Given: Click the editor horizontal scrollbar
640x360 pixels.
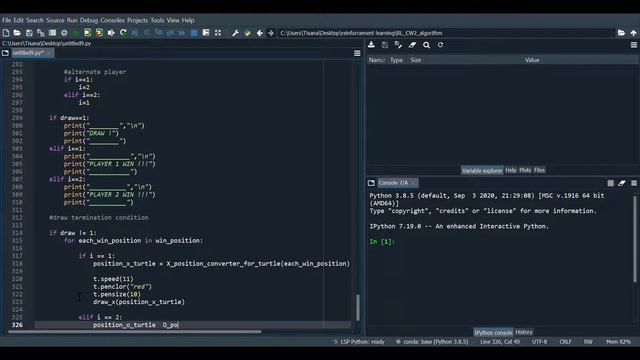Looking at the screenshot, I should click(135, 332).
